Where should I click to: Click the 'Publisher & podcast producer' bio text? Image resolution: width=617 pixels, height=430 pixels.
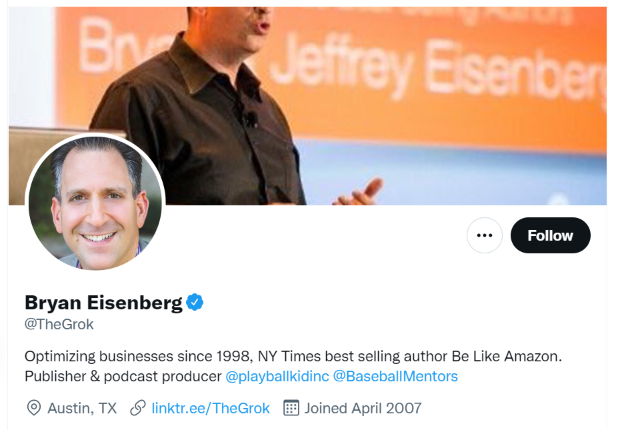click(122, 377)
